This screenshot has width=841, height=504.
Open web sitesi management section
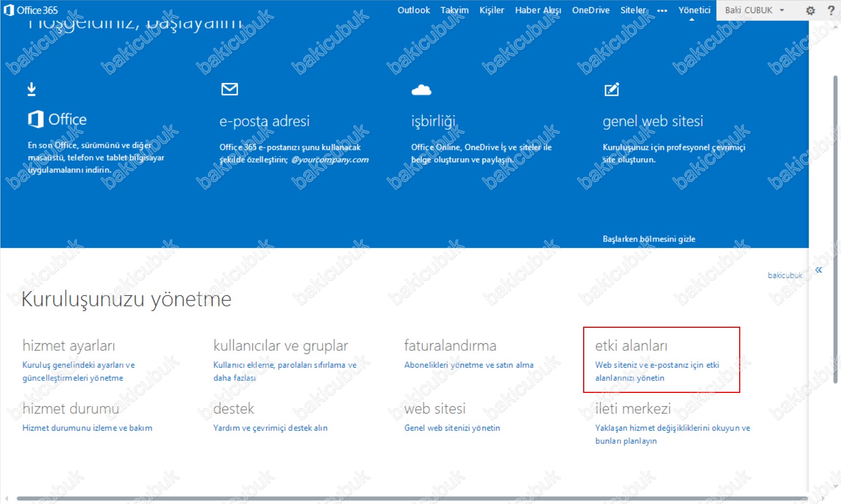[x=435, y=409]
